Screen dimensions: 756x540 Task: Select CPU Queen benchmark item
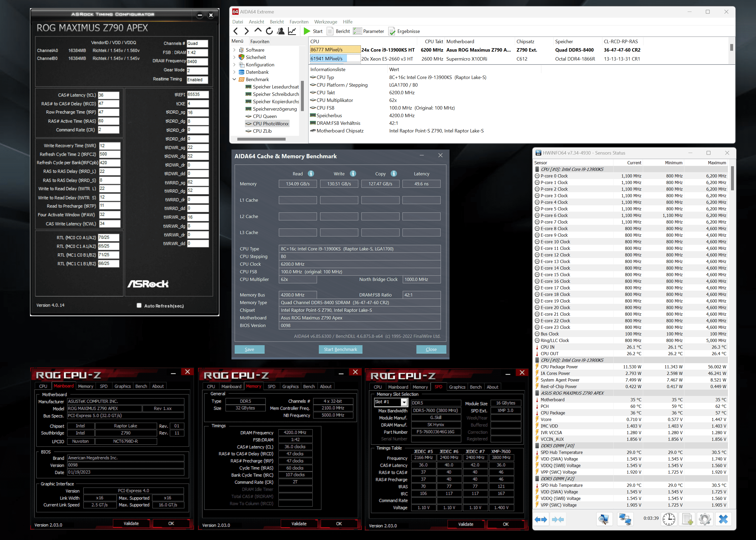[x=264, y=116]
